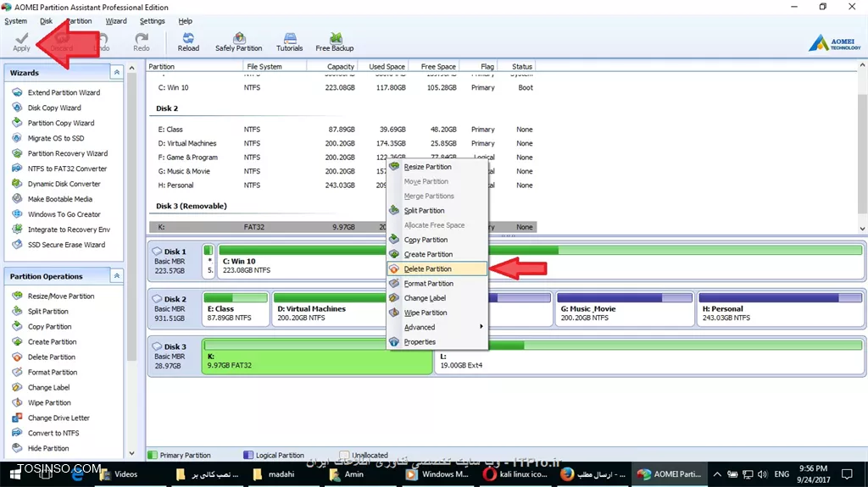The image size is (868, 487).
Task: Select Integrate to Recovery Env
Action: coord(69,230)
